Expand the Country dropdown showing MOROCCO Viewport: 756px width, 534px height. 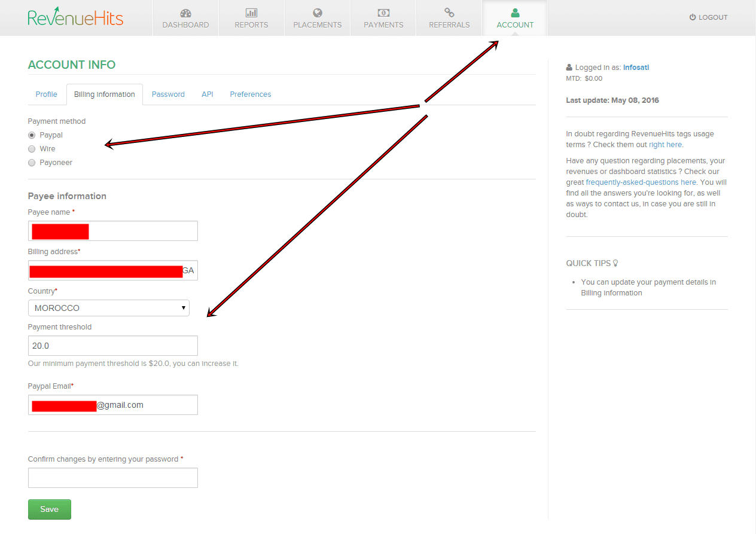(109, 308)
